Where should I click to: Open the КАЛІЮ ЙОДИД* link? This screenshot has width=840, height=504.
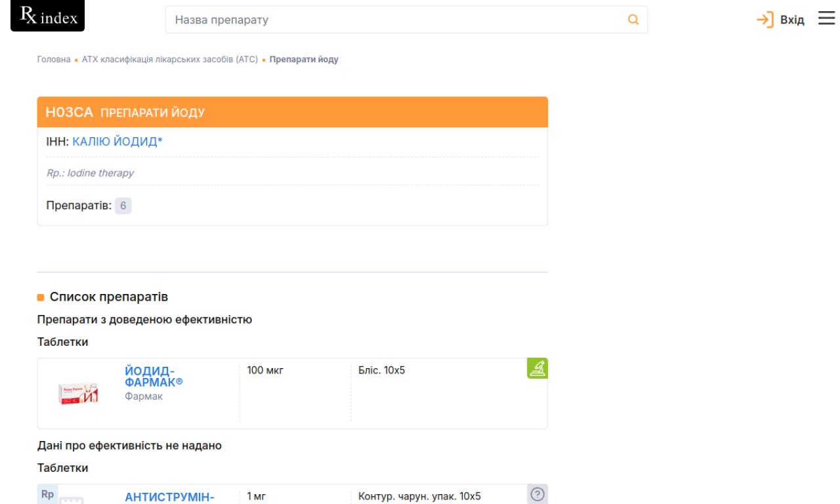pos(117,141)
